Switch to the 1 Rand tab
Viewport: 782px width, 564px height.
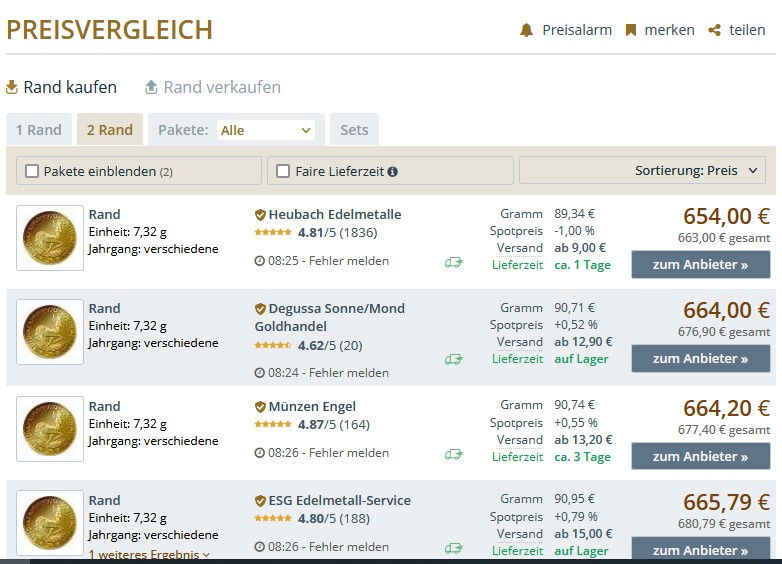[39, 130]
